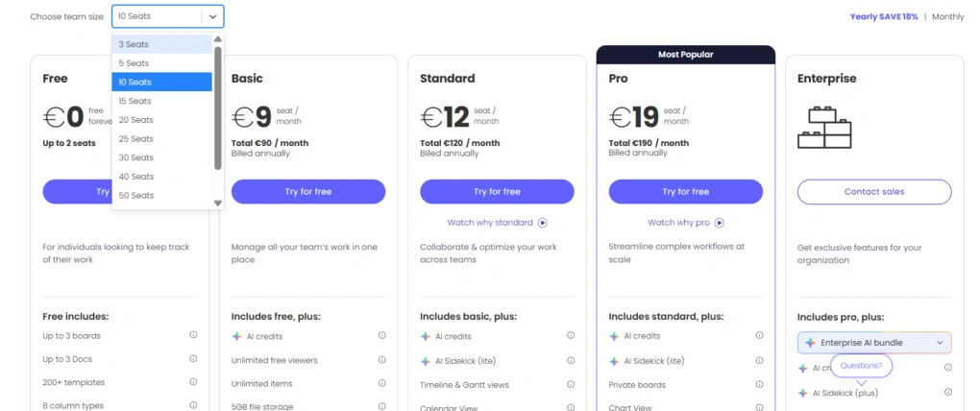This screenshot has width=980, height=411.
Task: Switch billing to Monthly
Action: (x=947, y=16)
